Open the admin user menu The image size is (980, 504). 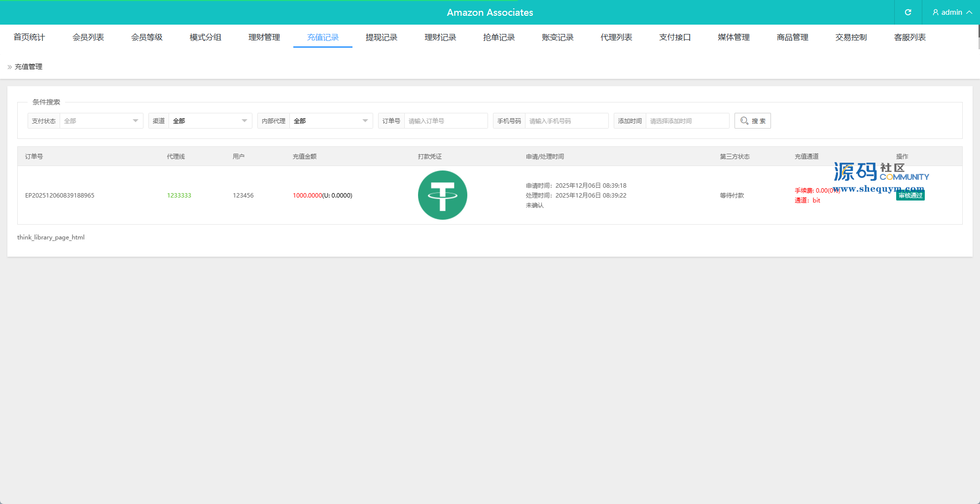point(952,12)
